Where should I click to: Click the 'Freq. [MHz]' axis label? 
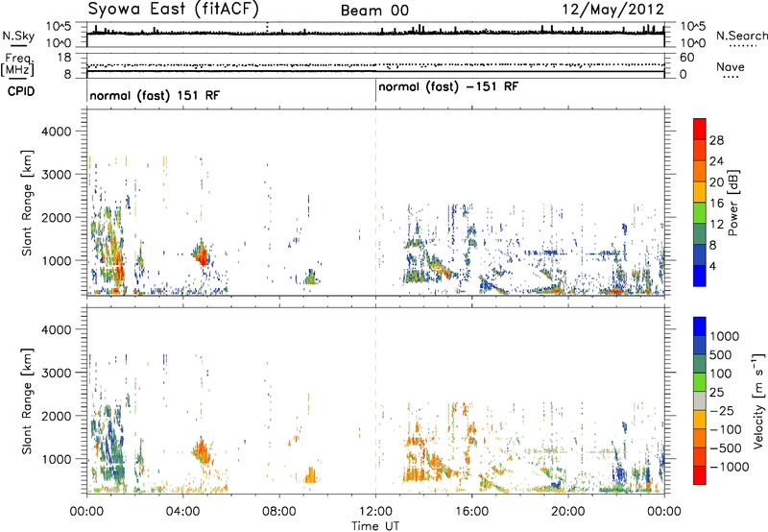[18, 65]
